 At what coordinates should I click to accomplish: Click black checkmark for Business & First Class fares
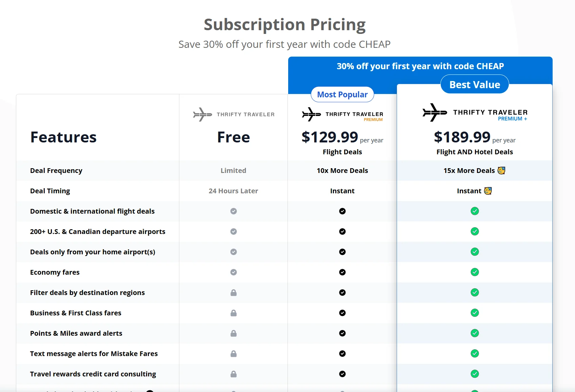(342, 313)
